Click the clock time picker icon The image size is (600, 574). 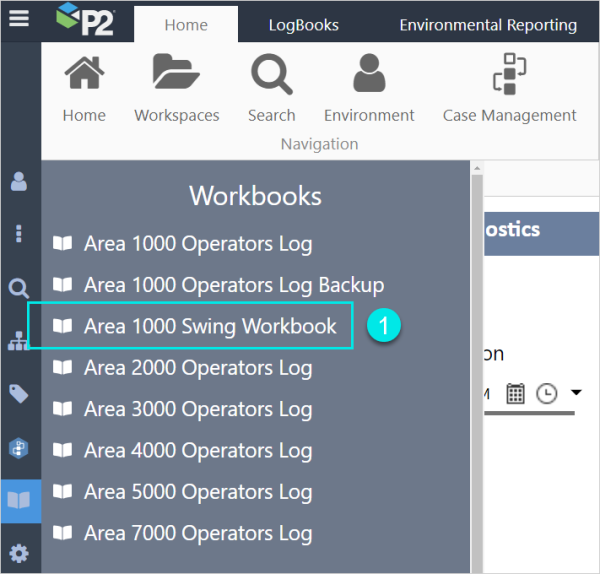click(546, 393)
